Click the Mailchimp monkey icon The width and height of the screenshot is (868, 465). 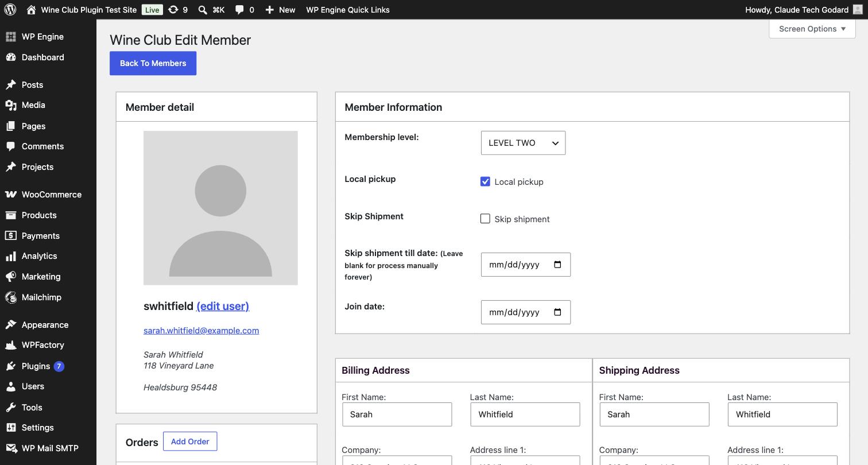(11, 297)
